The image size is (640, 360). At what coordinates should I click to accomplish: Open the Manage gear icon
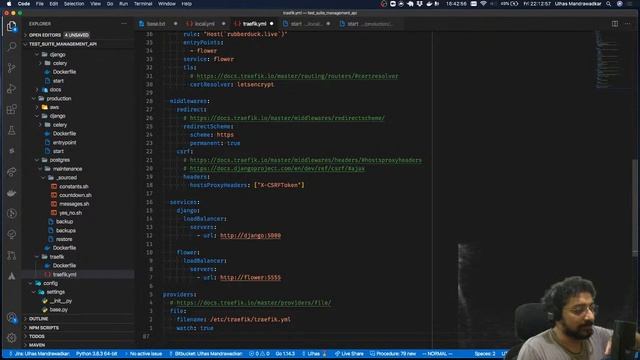point(11,338)
